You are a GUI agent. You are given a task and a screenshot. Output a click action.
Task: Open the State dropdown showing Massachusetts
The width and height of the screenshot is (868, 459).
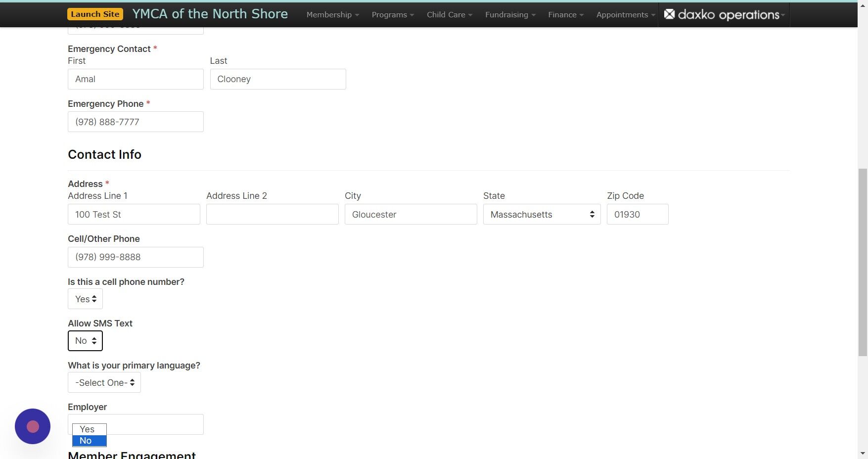pos(541,214)
